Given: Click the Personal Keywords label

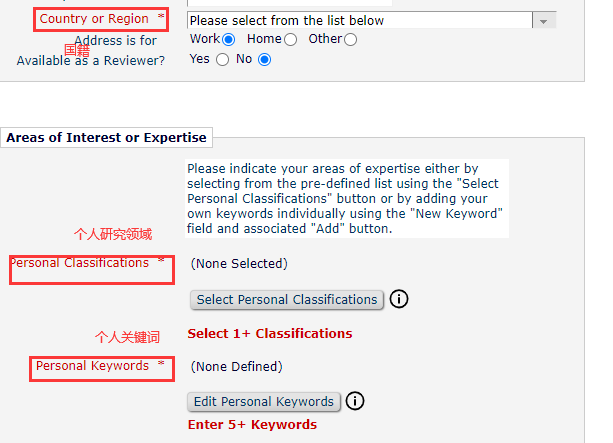Looking at the screenshot, I should pyautogui.click(x=92, y=366).
